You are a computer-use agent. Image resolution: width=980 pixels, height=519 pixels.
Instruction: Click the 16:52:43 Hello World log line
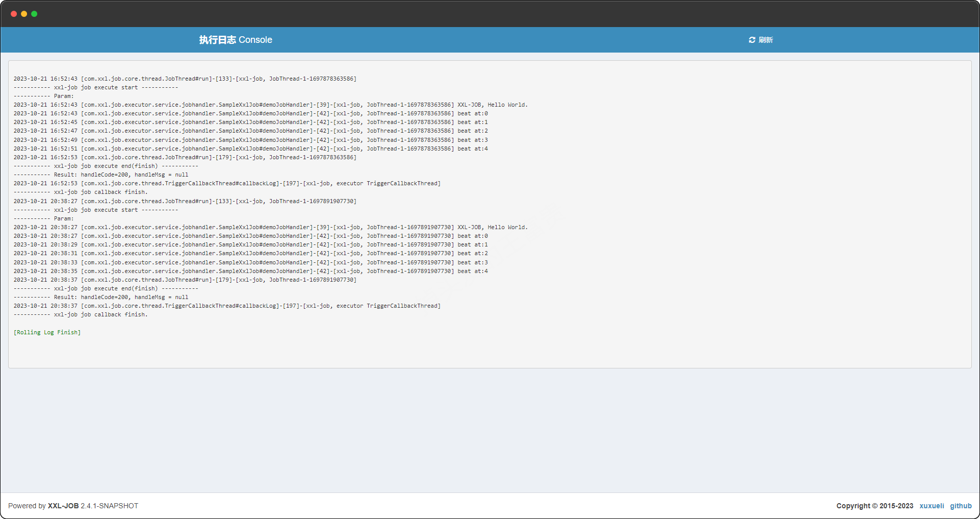tap(271, 105)
